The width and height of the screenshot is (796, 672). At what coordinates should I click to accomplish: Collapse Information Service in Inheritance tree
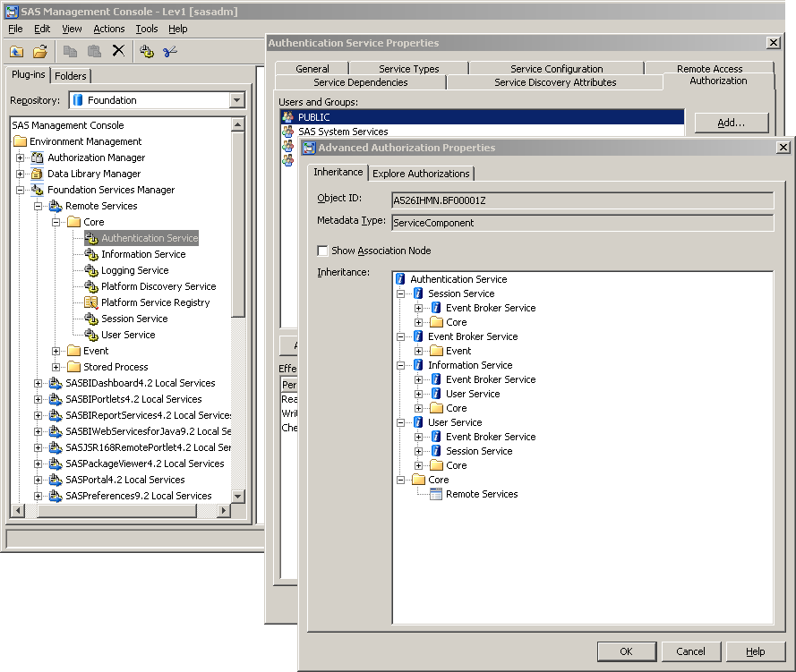tap(400, 365)
